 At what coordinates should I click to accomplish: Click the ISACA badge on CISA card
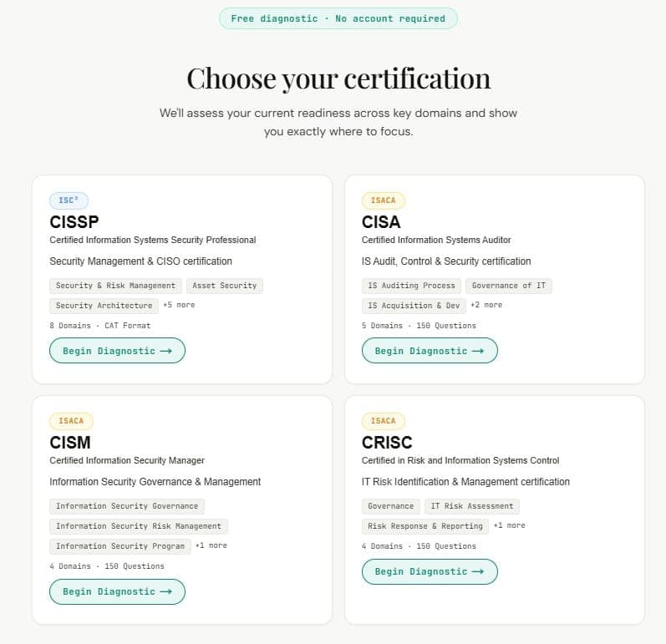(383, 200)
